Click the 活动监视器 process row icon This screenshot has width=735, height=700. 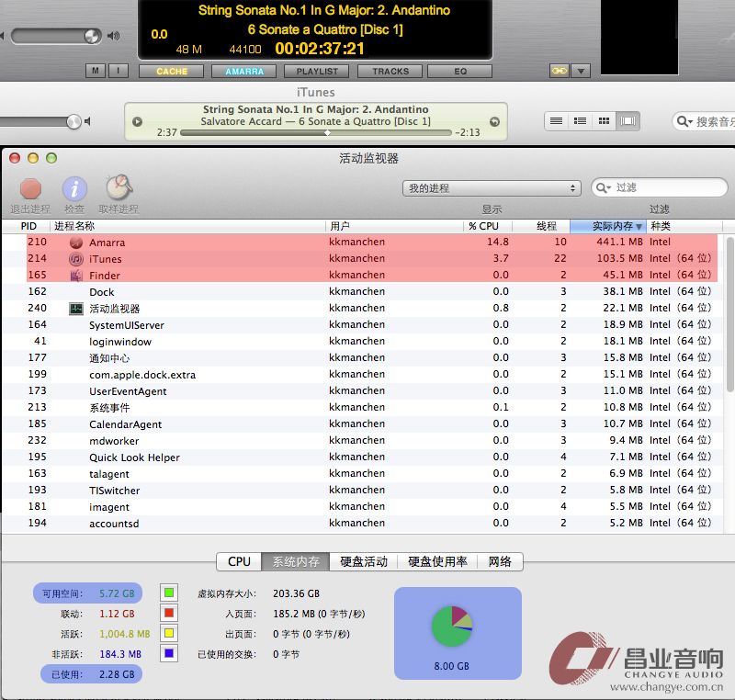[76, 309]
